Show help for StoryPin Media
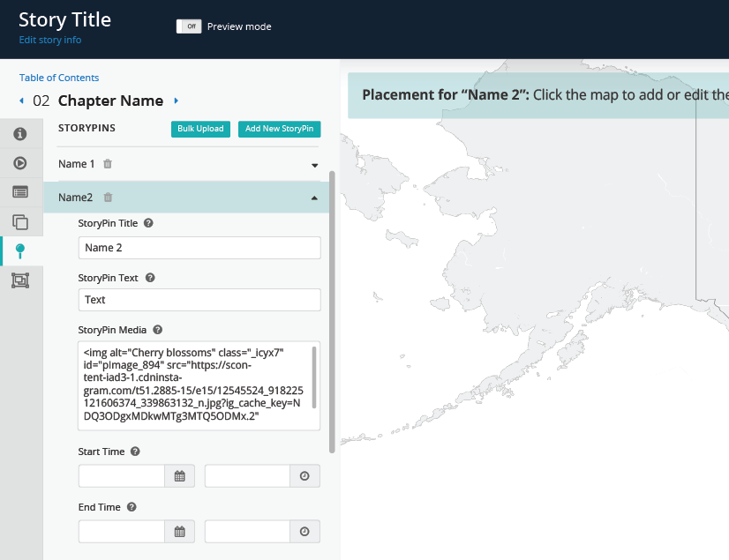This screenshot has width=729, height=560. pyautogui.click(x=158, y=330)
